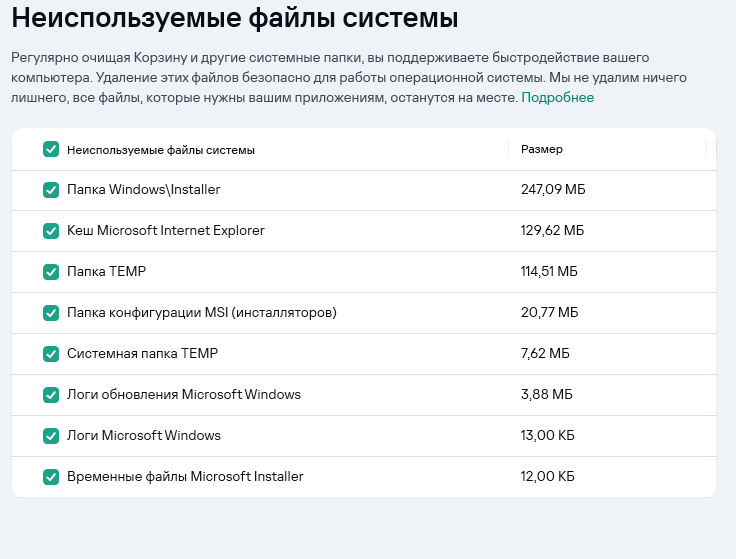Click the Размер column header
The width and height of the screenshot is (736, 559).
tap(542, 149)
